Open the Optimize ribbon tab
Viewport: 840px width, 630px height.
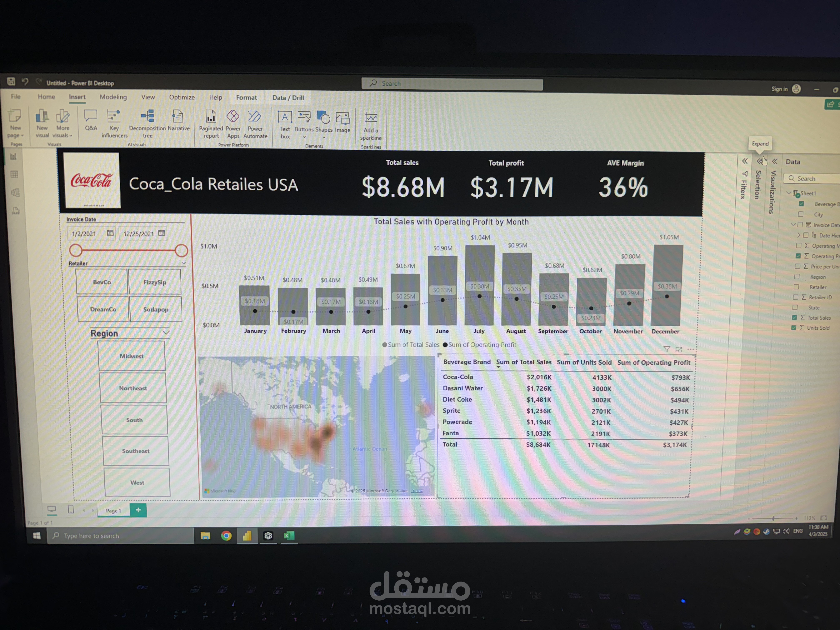coord(182,97)
